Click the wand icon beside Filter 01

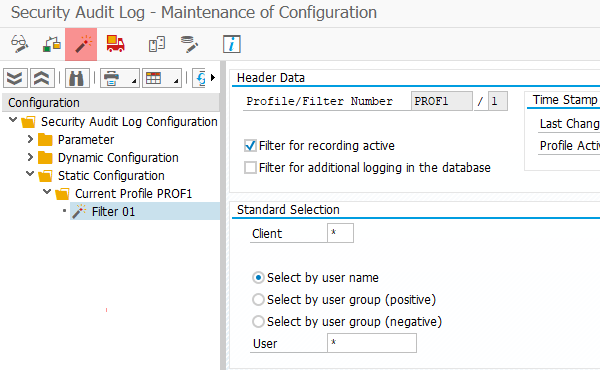pyautogui.click(x=79, y=211)
